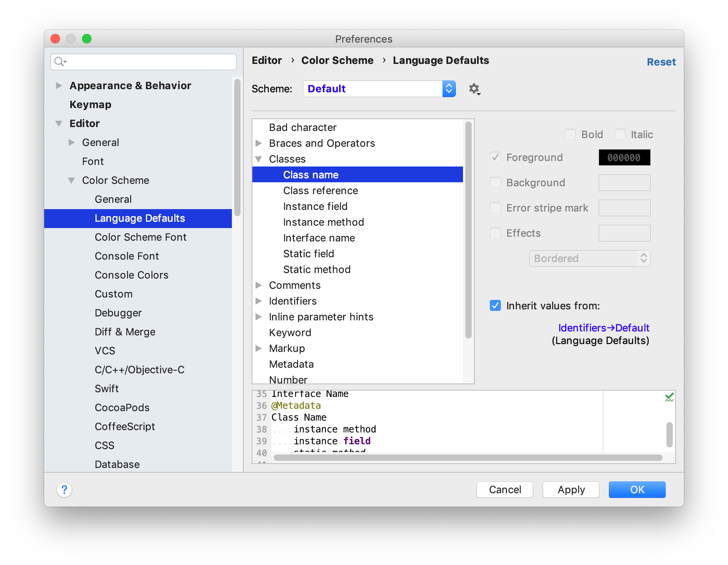This screenshot has height=565, width=728.
Task: Toggle the Background checkbox
Action: [495, 183]
